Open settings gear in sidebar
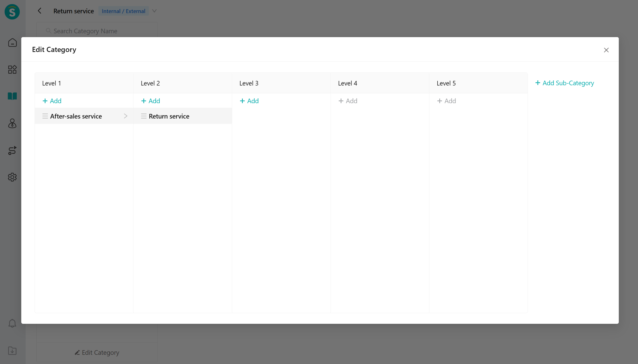 [x=12, y=177]
